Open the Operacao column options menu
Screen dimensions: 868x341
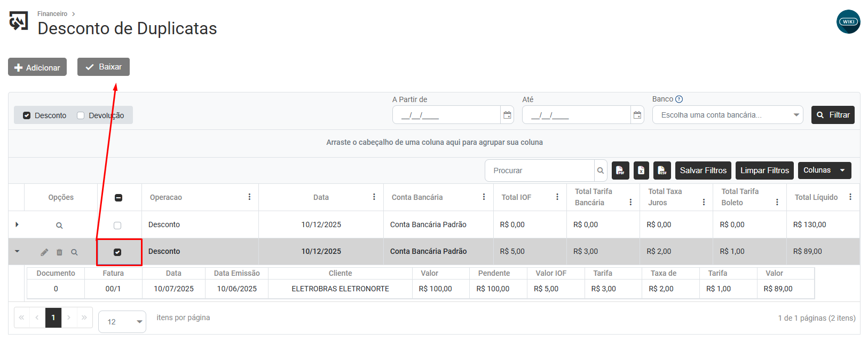click(249, 197)
